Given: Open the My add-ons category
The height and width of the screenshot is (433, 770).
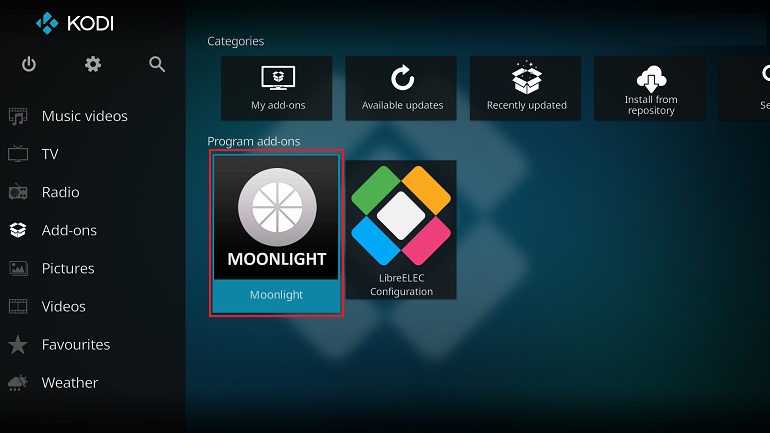Looking at the screenshot, I should point(276,88).
